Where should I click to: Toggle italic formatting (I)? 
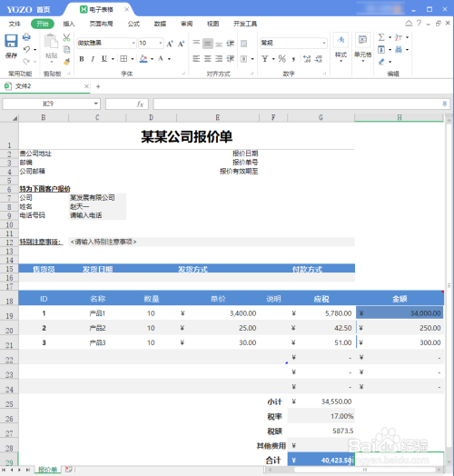(93, 58)
